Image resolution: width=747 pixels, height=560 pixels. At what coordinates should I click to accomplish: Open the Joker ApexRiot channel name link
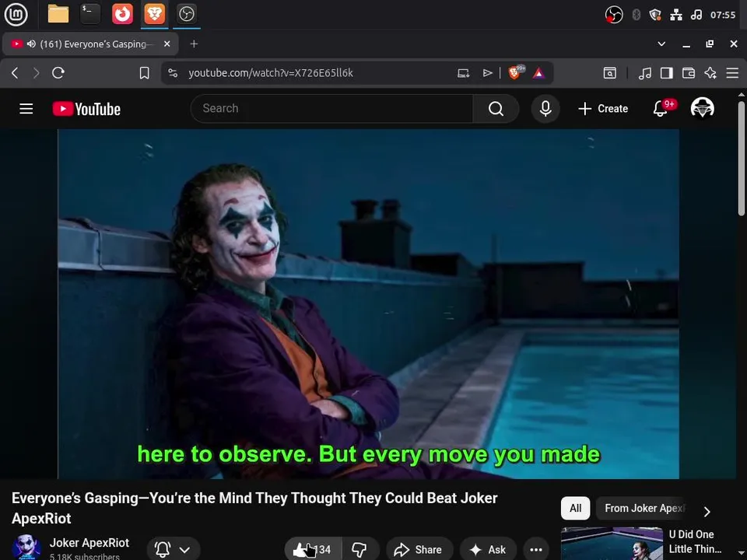click(89, 543)
